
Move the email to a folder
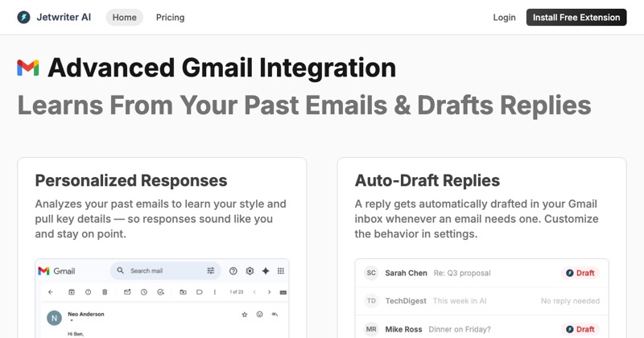pos(184,292)
